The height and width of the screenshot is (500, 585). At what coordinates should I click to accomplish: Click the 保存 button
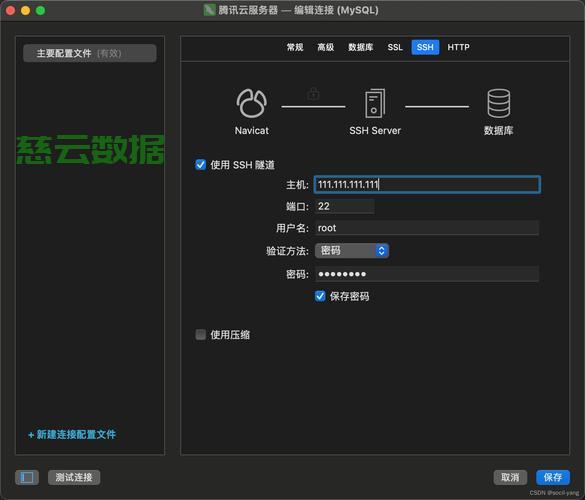click(553, 477)
